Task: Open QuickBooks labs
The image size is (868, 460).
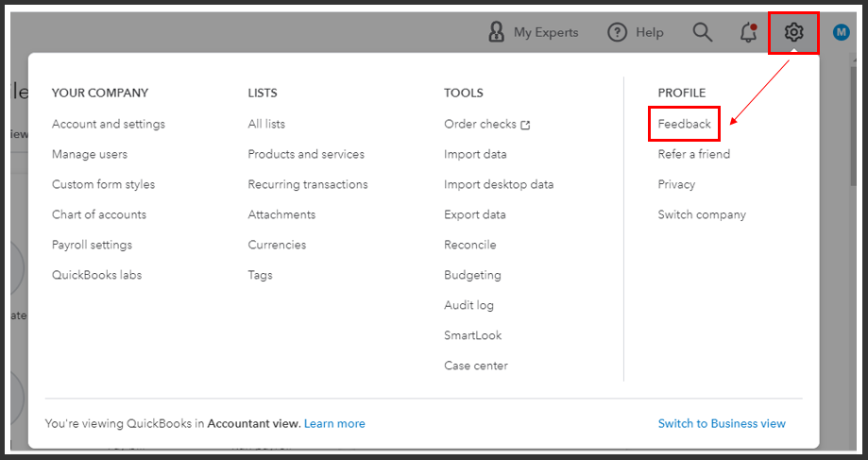Action: 96,275
